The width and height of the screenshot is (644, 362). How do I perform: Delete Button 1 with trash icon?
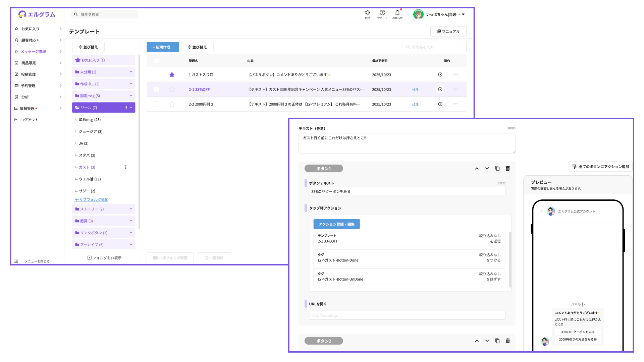(507, 169)
